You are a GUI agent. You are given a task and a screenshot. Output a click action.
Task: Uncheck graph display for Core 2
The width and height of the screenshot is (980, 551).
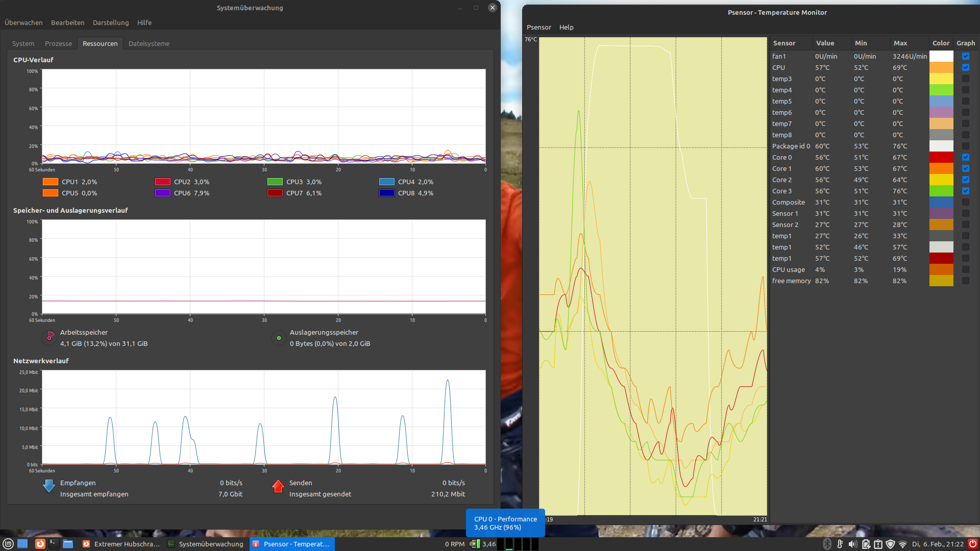pos(966,180)
